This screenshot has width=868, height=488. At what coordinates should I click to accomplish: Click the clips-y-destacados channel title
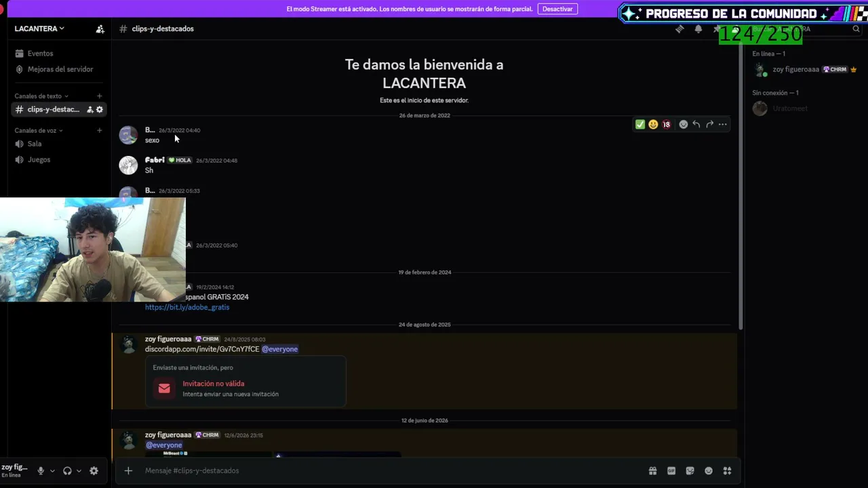[163, 29]
